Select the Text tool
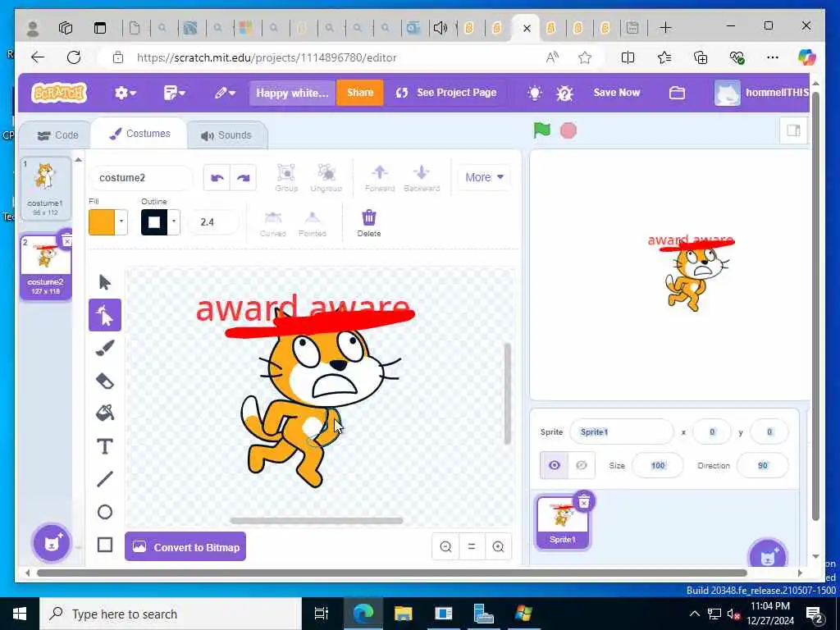The width and height of the screenshot is (840, 630). (x=104, y=446)
